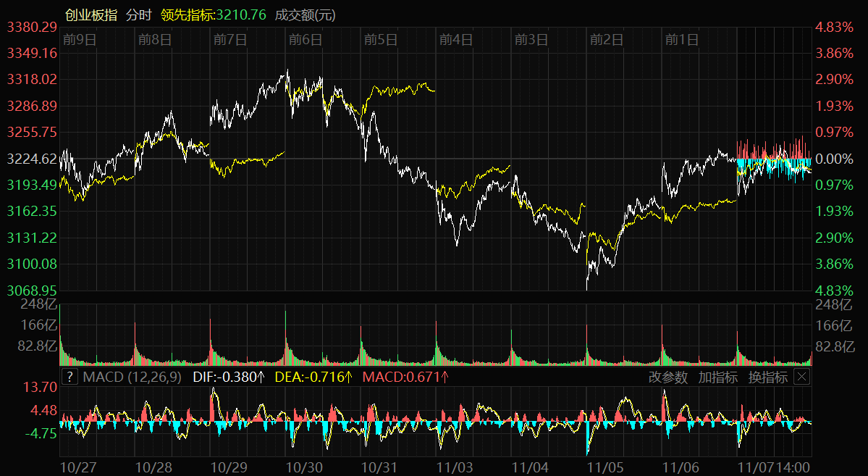This screenshot has height=476, width=868.
Task: Click the MACD help question mark icon
Action: 69,377
